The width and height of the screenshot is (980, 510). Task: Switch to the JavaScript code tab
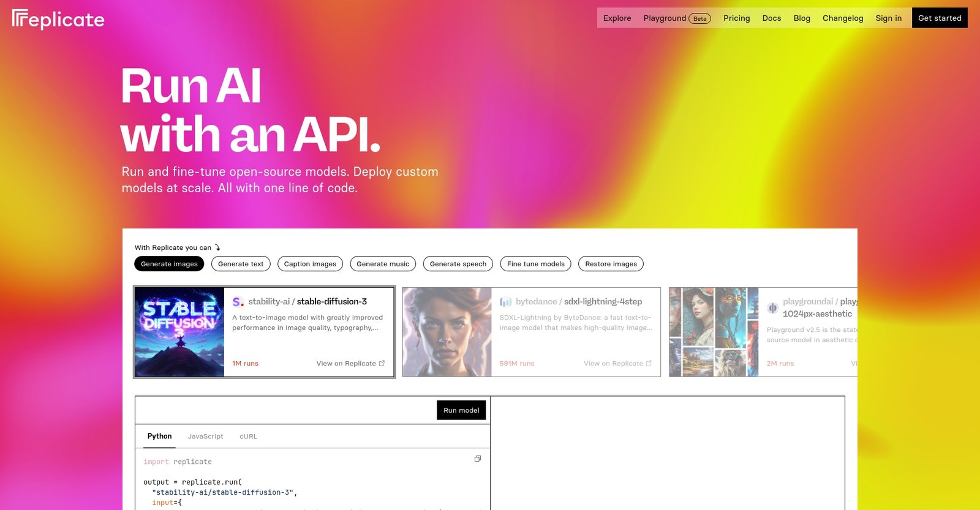(x=205, y=437)
